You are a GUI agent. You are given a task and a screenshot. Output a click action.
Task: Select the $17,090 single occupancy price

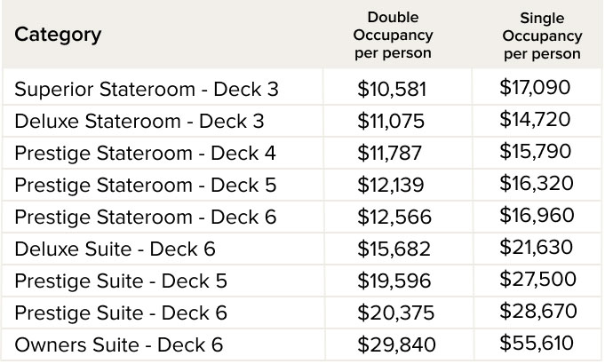(535, 87)
